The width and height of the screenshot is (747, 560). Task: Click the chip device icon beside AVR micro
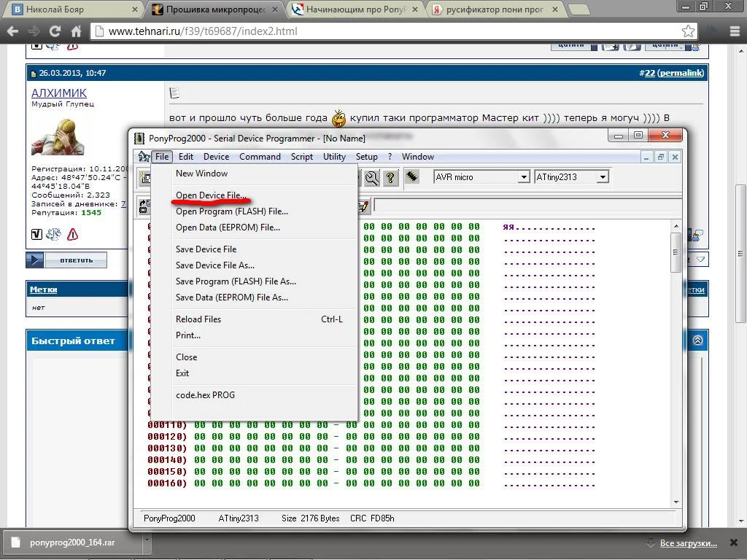412,176
